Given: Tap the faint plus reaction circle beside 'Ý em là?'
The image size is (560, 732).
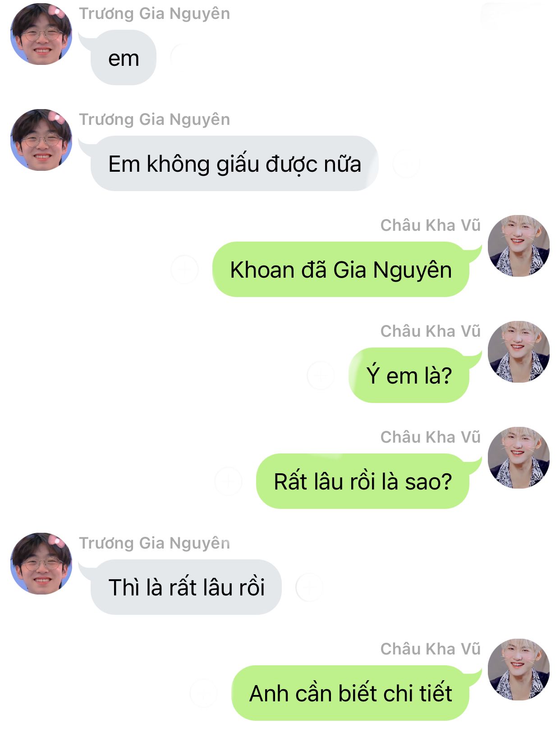Looking at the screenshot, I should pyautogui.click(x=321, y=375).
